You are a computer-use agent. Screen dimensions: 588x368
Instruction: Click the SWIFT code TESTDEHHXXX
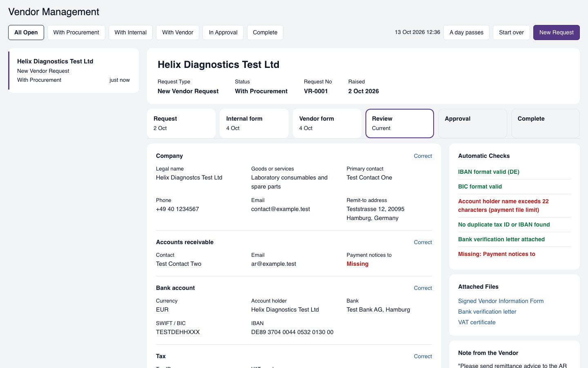178,332
